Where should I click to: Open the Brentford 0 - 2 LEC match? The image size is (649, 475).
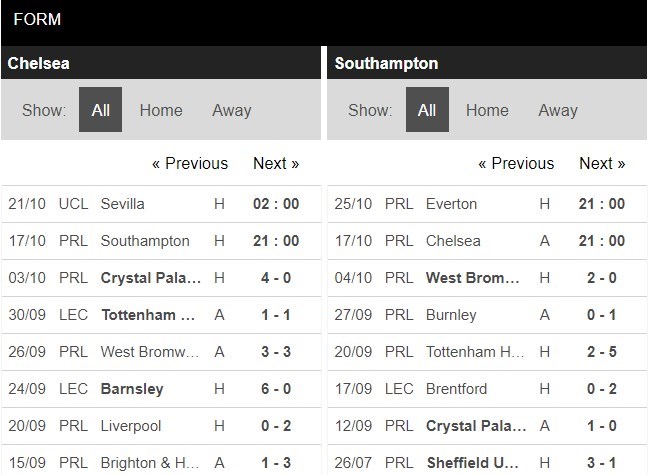coord(487,389)
